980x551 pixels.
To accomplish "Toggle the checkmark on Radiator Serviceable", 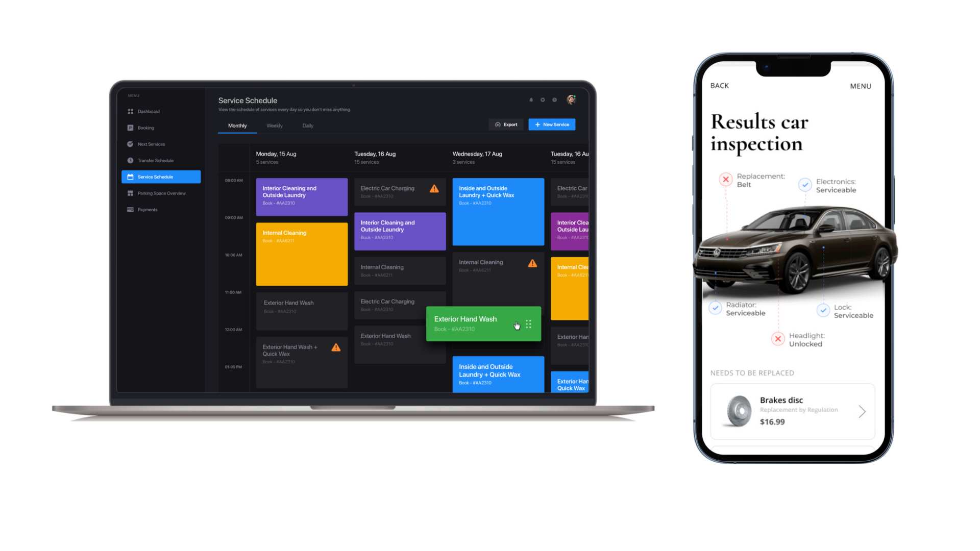I will pos(715,308).
